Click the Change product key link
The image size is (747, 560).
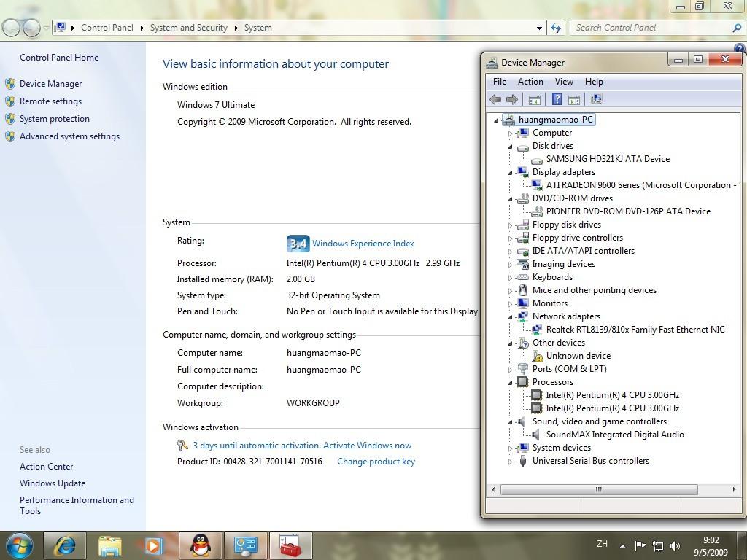[x=376, y=462]
